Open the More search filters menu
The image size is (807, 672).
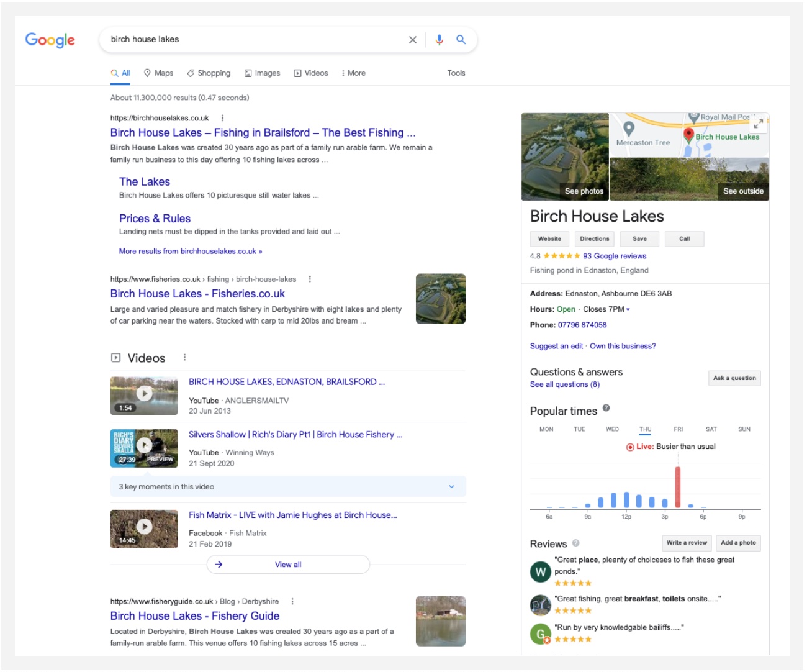click(353, 73)
